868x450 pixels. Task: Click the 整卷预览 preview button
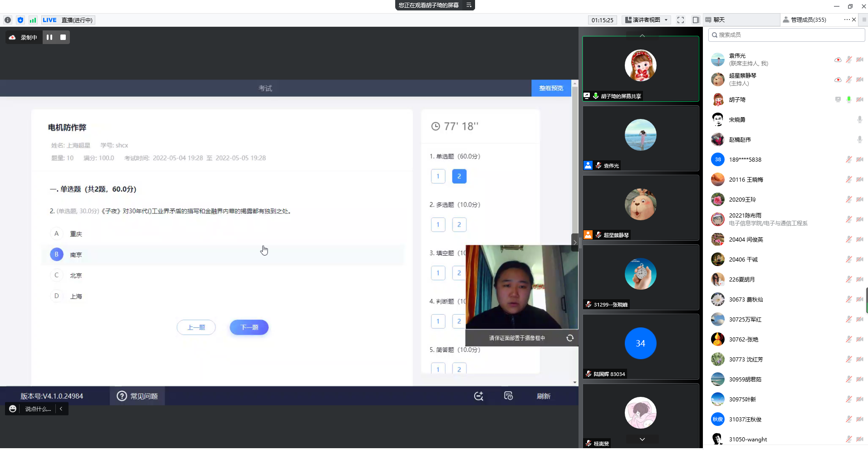click(x=551, y=88)
